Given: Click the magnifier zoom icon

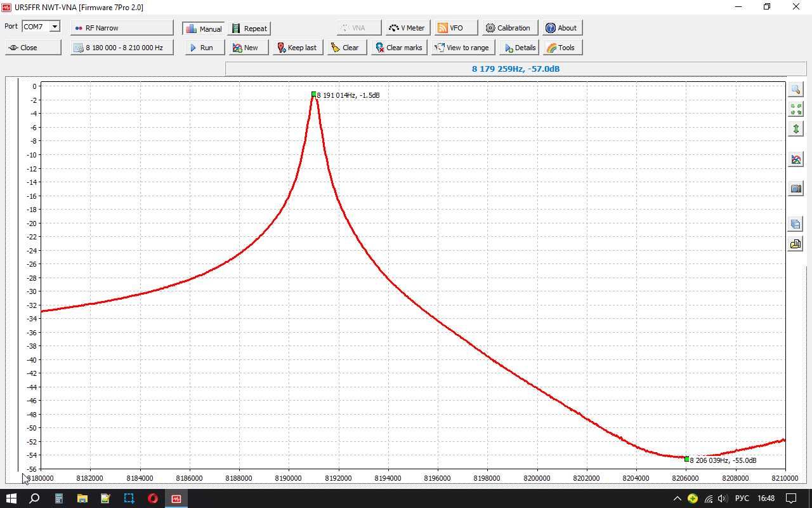Looking at the screenshot, I should (x=796, y=90).
